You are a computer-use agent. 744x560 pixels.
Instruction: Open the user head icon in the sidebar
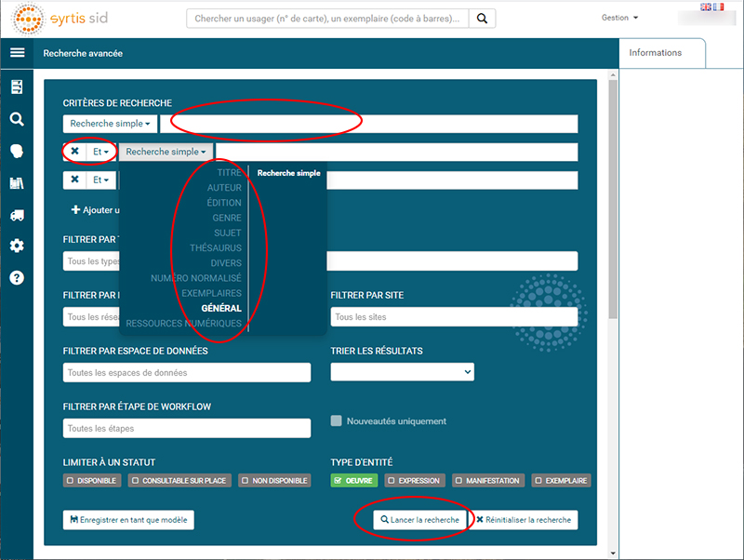[17, 151]
